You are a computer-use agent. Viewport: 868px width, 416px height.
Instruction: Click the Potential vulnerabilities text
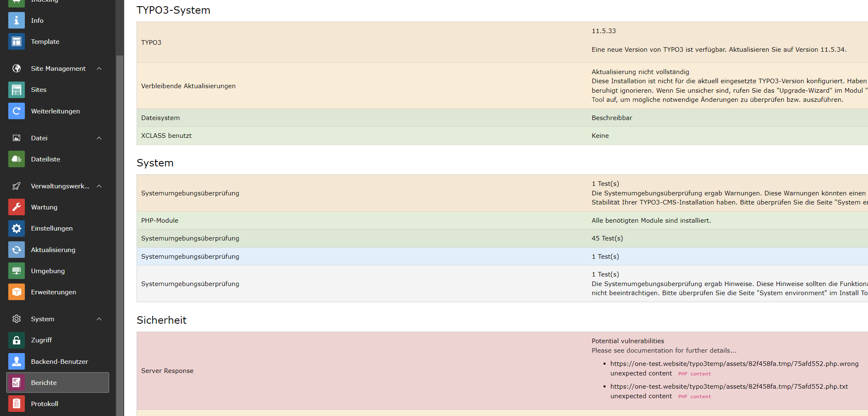tap(628, 341)
